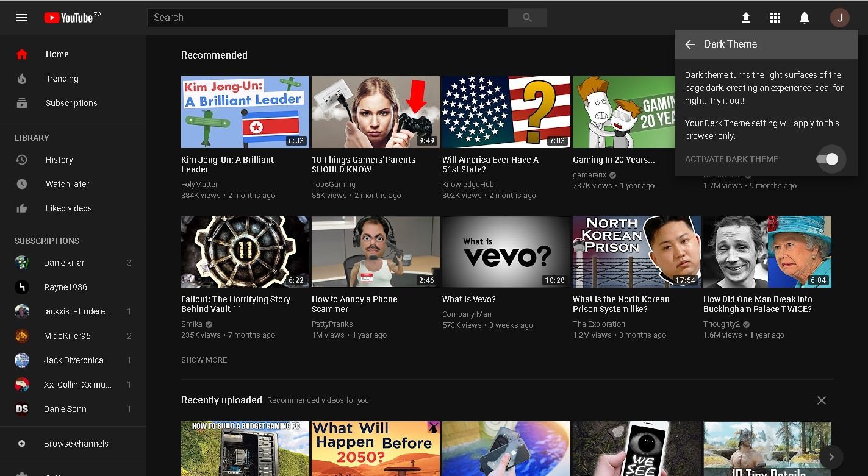Expand Recommended with SHOW MORE
Image resolution: width=868 pixels, height=476 pixels.
click(x=204, y=360)
